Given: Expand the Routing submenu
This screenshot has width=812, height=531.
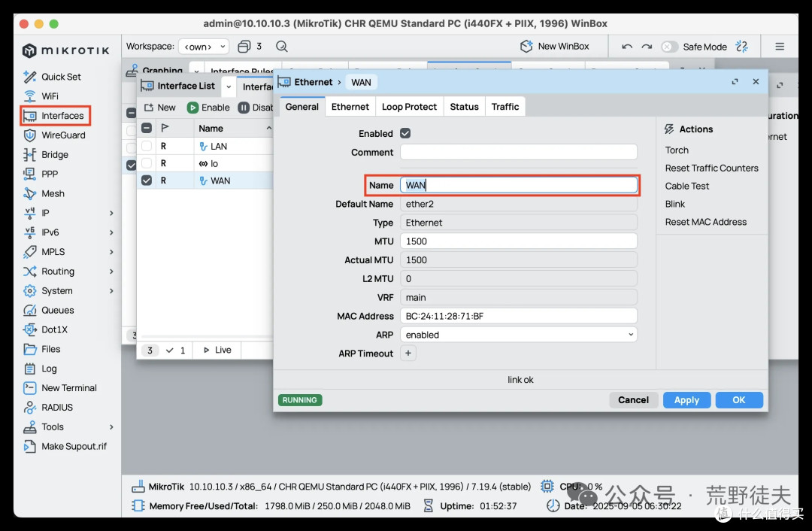Looking at the screenshot, I should tap(111, 272).
